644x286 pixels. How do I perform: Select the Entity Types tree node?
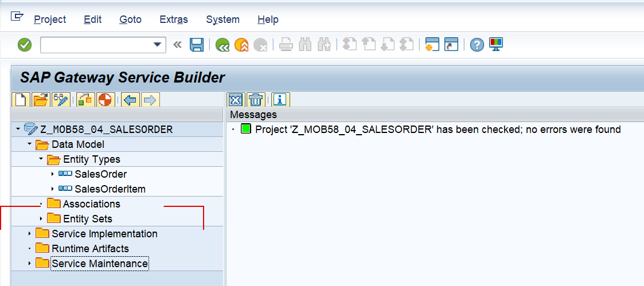point(92,159)
